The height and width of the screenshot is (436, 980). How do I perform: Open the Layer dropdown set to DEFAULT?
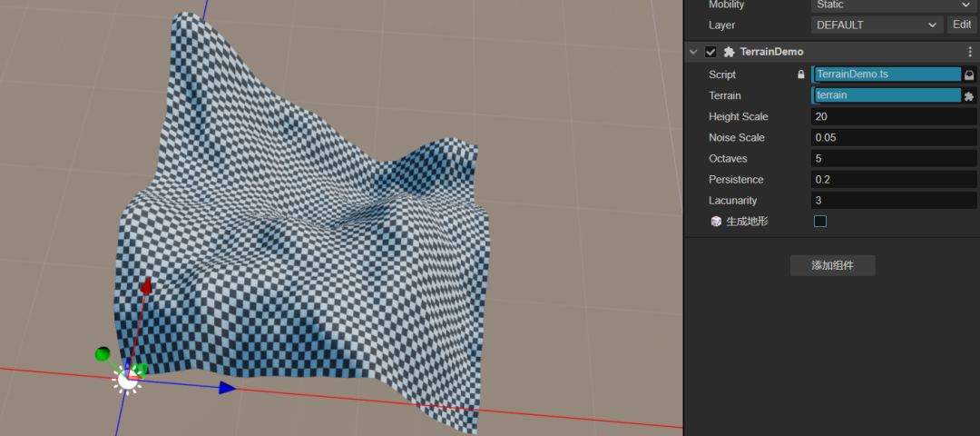(877, 25)
